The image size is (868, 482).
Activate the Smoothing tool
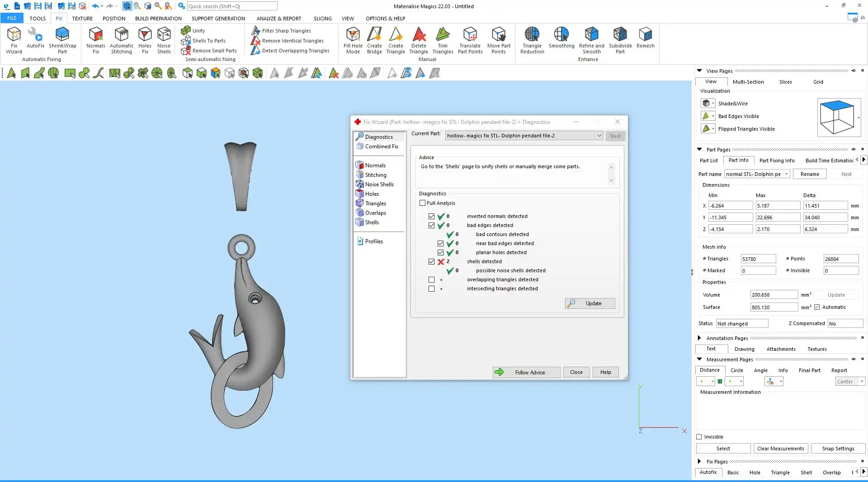[x=561, y=38]
